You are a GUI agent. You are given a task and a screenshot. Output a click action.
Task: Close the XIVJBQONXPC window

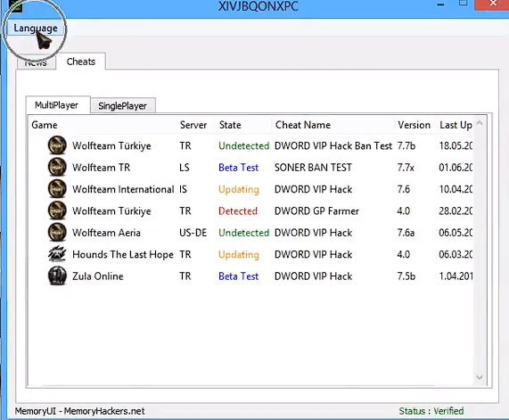point(492,4)
